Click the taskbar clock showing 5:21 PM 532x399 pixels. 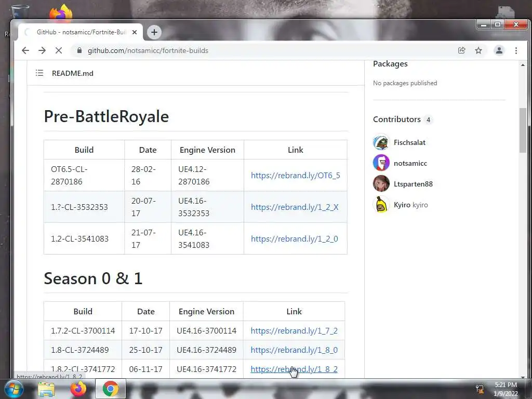click(x=506, y=389)
